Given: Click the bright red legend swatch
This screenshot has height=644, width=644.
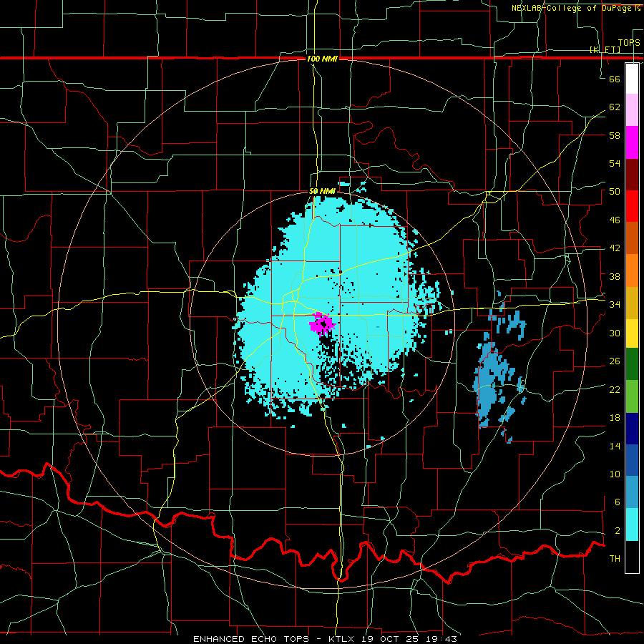Looking at the screenshot, I should tap(632, 206).
